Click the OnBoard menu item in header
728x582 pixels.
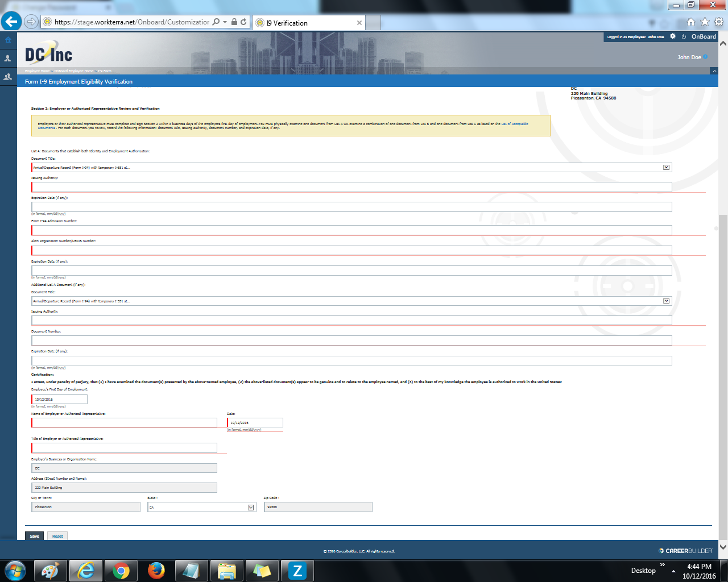(x=704, y=36)
